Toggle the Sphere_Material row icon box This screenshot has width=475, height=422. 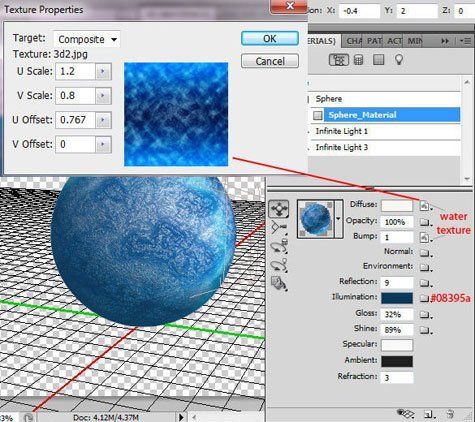(x=318, y=115)
